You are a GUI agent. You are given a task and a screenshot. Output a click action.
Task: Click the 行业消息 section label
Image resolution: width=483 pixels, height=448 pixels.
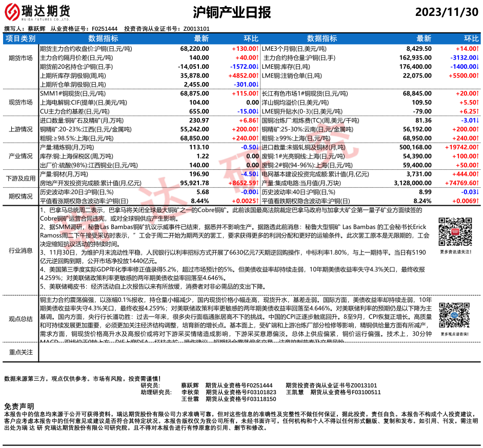pos(21,250)
